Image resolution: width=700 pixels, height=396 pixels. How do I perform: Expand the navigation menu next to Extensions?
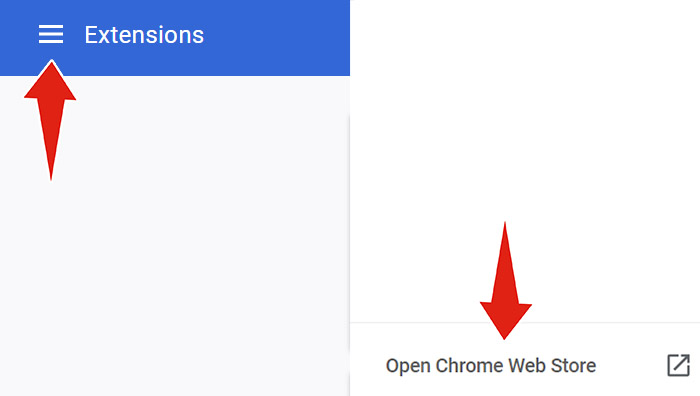pos(51,34)
